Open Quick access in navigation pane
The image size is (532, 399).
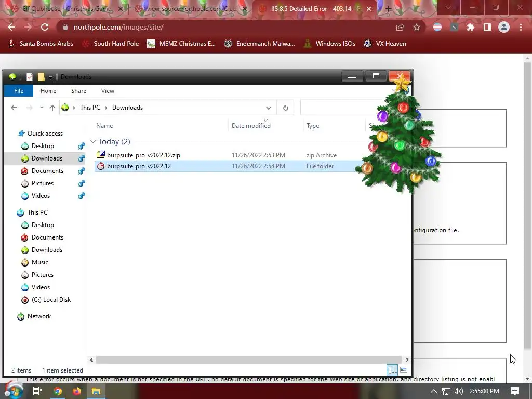point(45,134)
